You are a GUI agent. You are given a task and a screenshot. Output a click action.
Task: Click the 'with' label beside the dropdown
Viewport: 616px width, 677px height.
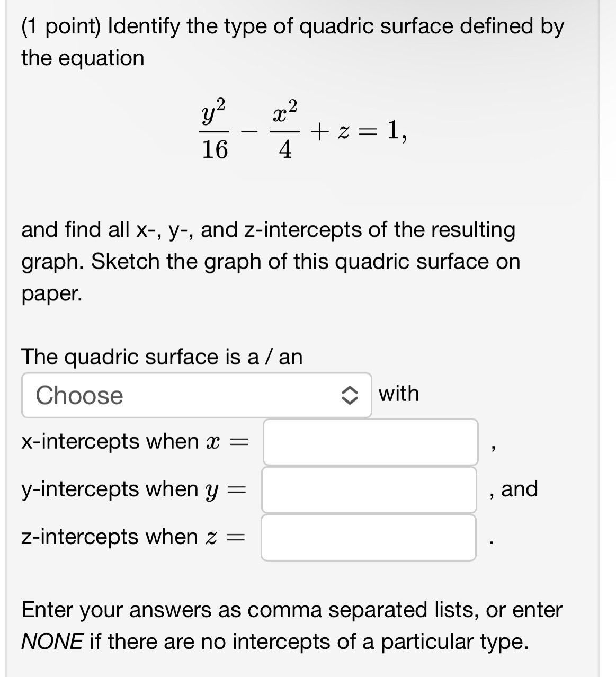397,394
